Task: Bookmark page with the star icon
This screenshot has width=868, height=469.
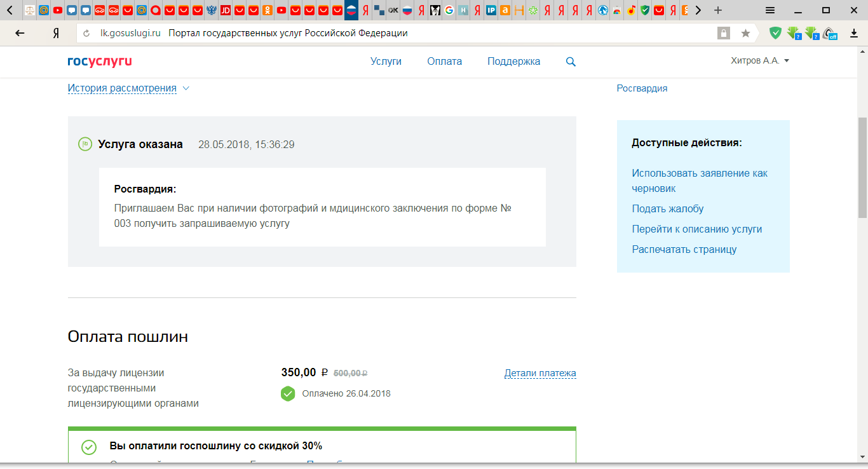Action: 745,33
